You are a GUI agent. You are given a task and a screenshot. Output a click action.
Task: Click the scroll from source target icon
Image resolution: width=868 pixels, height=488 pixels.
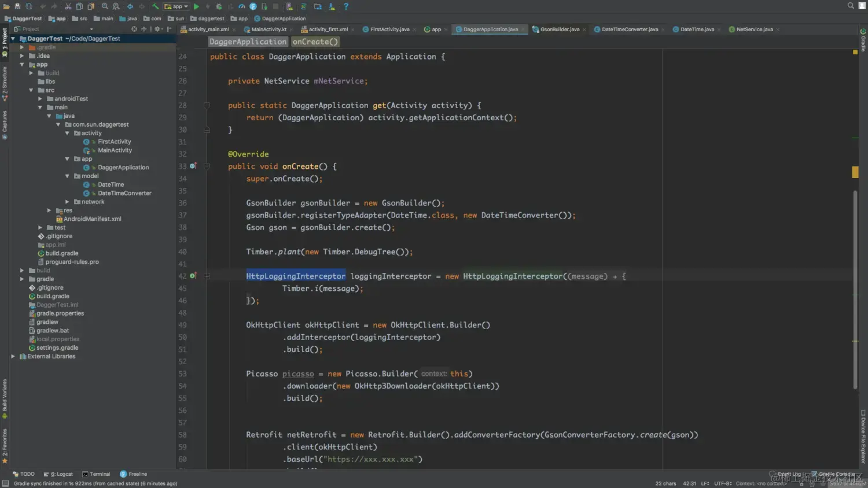(x=134, y=29)
